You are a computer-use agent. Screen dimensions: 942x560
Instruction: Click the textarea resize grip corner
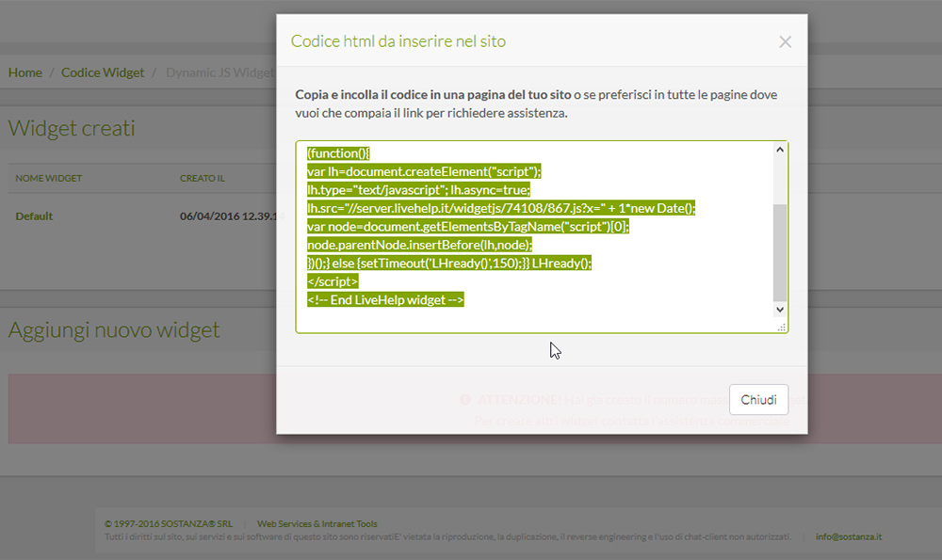tap(782, 328)
